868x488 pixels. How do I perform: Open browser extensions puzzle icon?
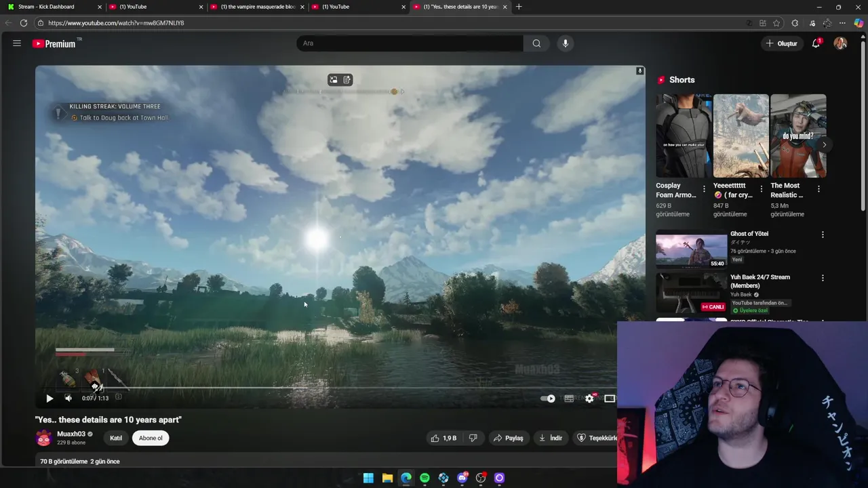pos(795,23)
